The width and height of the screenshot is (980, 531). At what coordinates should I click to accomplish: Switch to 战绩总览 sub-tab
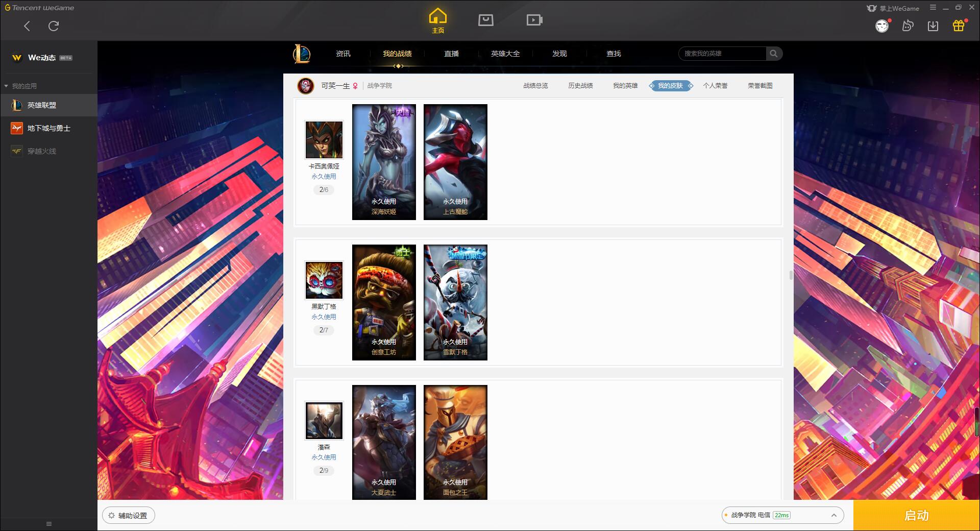[535, 86]
